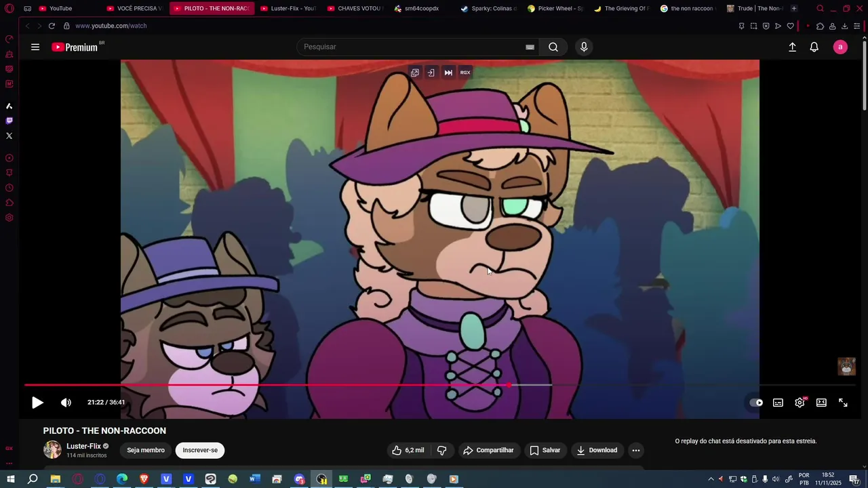Mute the video volume
Screen dimensions: 868x488
click(66, 403)
